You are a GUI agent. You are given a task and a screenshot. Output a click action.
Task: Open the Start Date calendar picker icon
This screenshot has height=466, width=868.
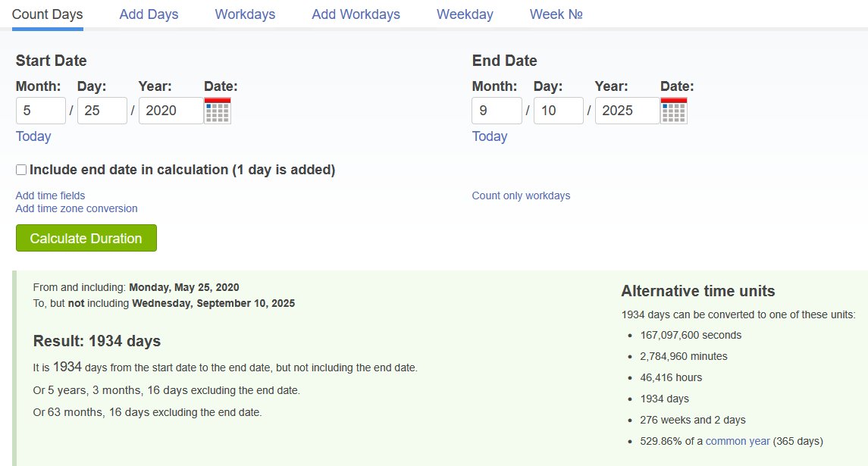coord(218,111)
